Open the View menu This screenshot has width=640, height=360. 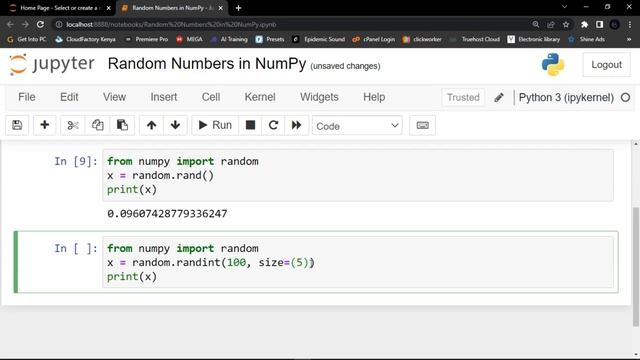pos(114,97)
